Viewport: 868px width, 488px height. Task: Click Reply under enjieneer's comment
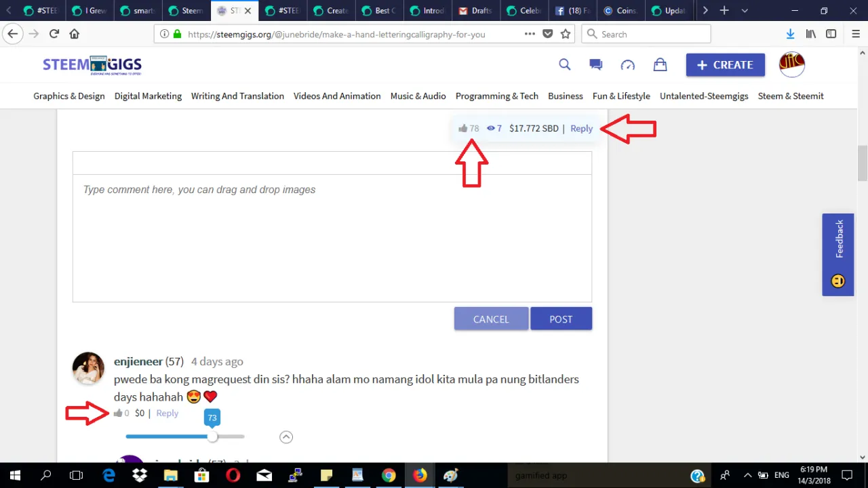[167, 413]
